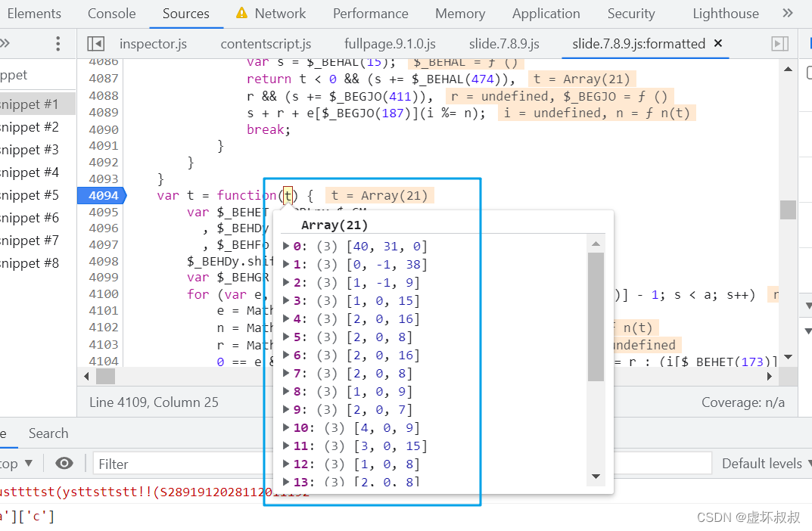Expand array entry 3 in popup
This screenshot has height=531, width=812.
pyautogui.click(x=285, y=300)
